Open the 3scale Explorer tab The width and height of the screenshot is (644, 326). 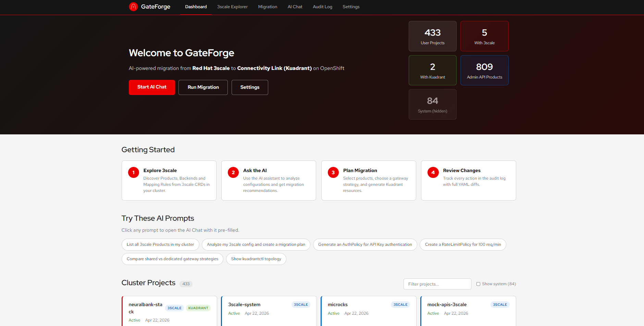pyautogui.click(x=232, y=7)
